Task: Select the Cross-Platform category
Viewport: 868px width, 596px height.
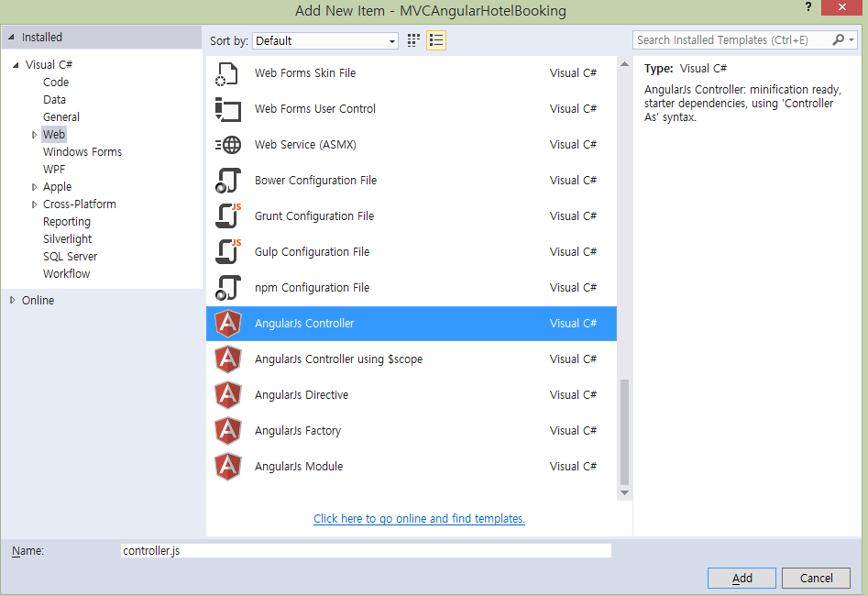Action: pos(80,204)
